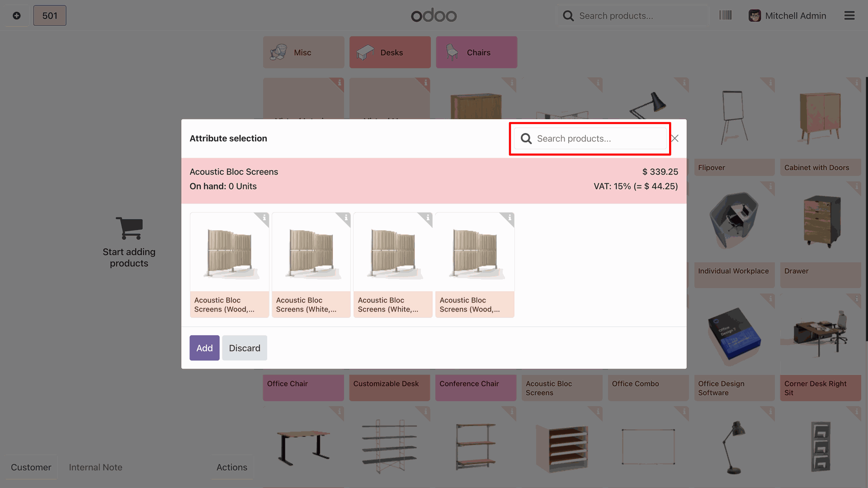The height and width of the screenshot is (488, 868).
Task: Click the shopping cart icon in empty order
Action: [129, 228]
